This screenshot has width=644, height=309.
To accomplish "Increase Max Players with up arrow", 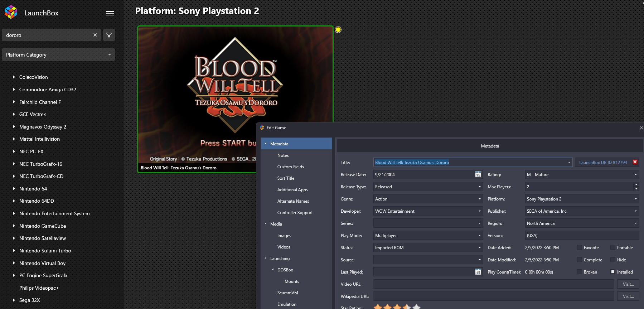I will tap(636, 185).
